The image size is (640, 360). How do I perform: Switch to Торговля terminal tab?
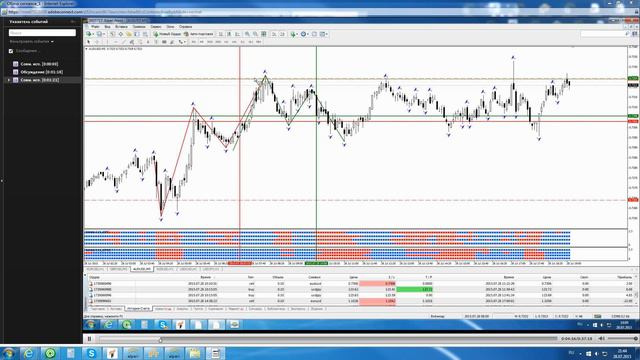coord(98,309)
